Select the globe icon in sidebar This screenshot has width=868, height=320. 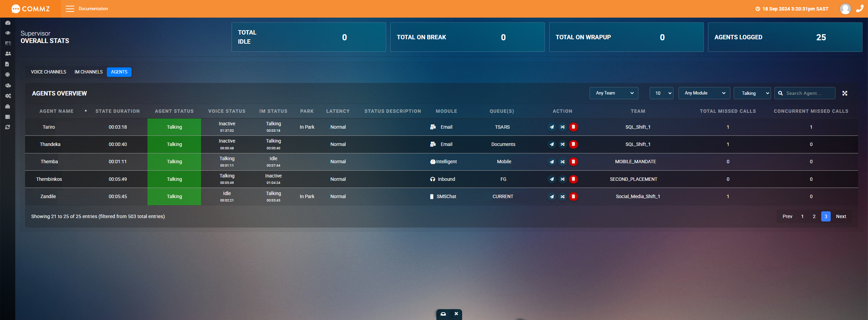coord(8,74)
